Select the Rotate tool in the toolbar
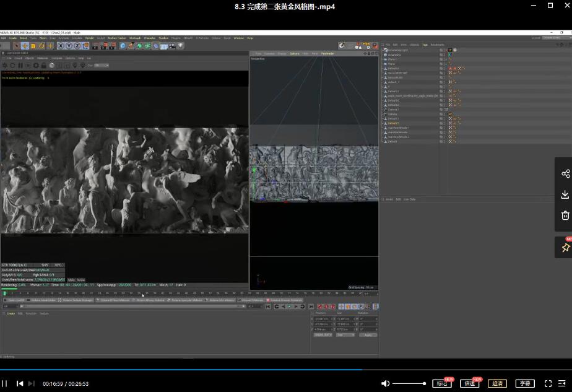572x392 pixels. [41, 45]
